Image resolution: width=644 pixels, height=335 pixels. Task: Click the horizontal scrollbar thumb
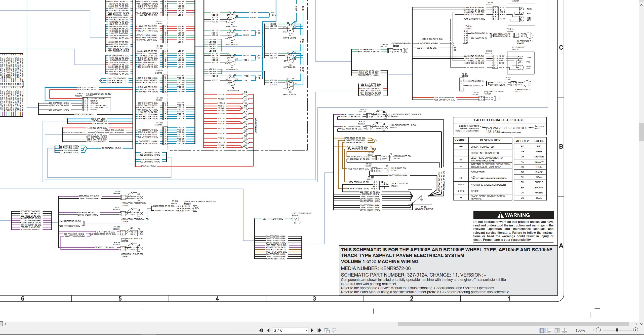tap(513, 324)
